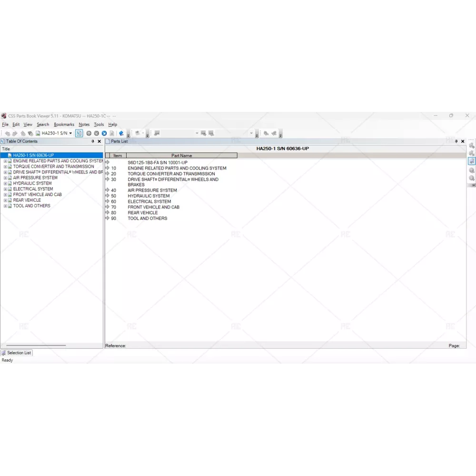Open the Tools menu
Image resolution: width=476 pixels, height=476 pixels.
click(x=99, y=125)
